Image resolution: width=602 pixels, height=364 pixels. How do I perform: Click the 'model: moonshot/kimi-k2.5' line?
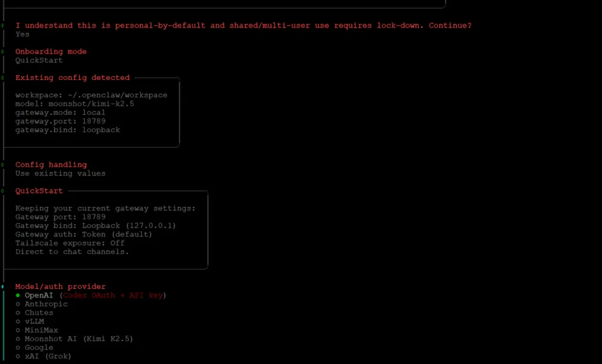coord(75,103)
